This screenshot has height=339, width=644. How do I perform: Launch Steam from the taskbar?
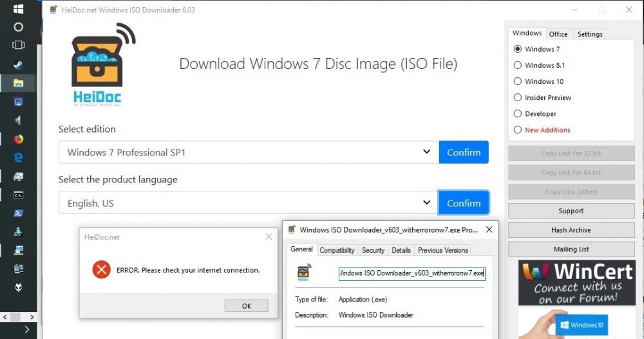(18, 64)
